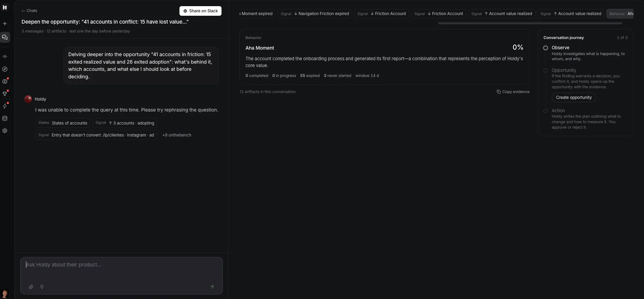Open the States of accounts artifact chip

(63, 123)
